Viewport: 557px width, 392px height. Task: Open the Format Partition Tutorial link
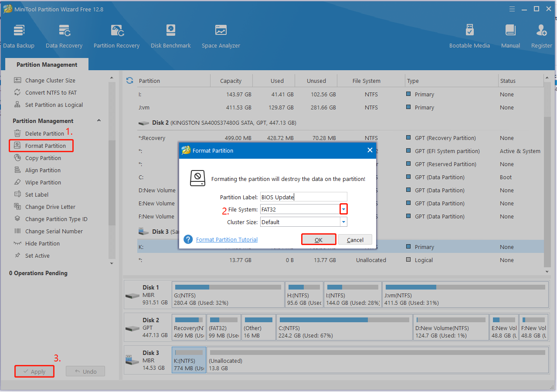tap(227, 239)
